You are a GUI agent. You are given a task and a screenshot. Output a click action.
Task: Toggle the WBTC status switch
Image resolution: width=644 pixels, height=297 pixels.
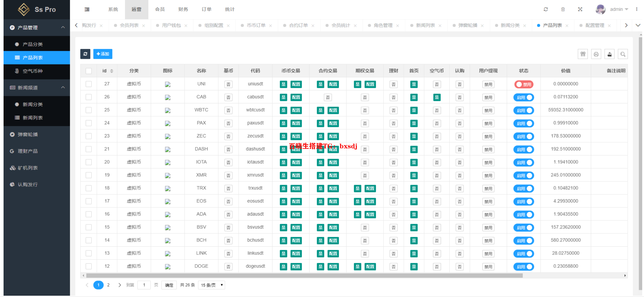[524, 110]
